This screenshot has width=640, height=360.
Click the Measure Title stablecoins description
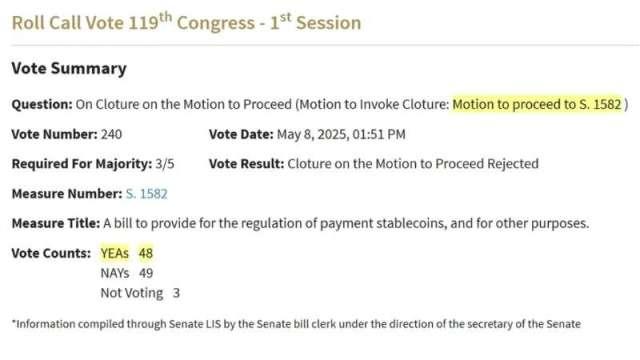tap(346, 223)
